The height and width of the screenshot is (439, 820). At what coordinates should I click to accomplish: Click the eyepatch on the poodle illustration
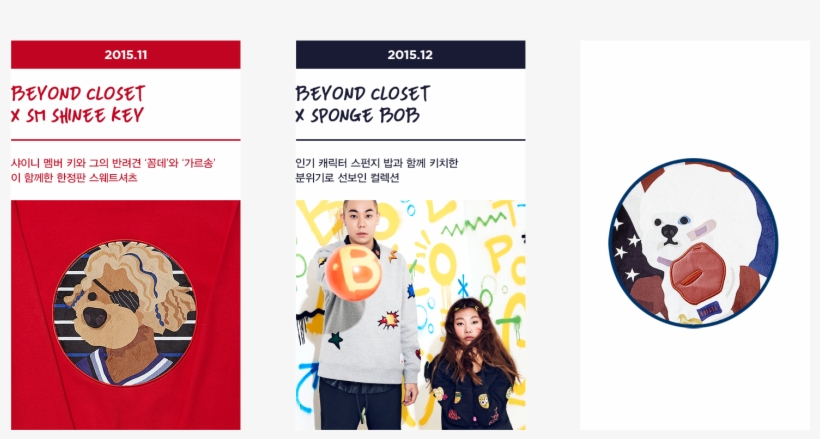(x=118, y=296)
